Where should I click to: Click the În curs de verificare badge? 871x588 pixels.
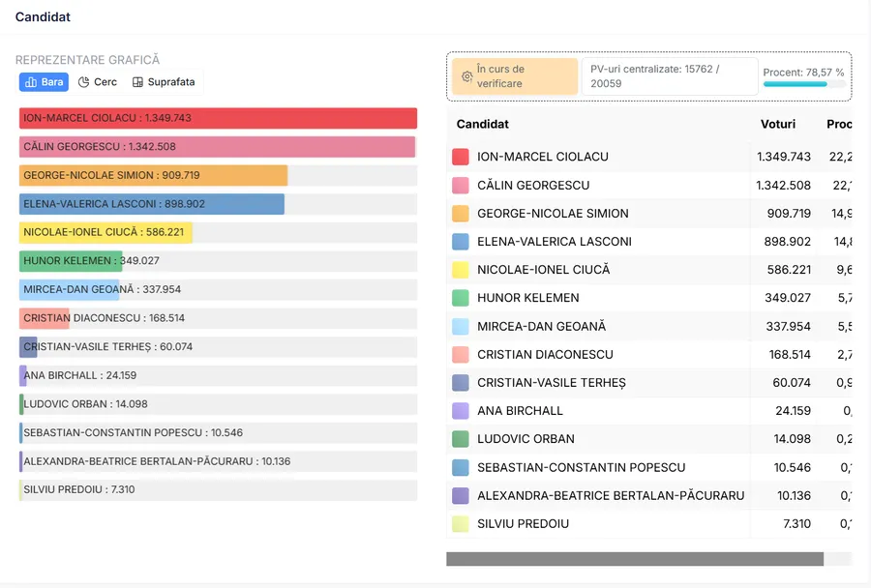[513, 76]
